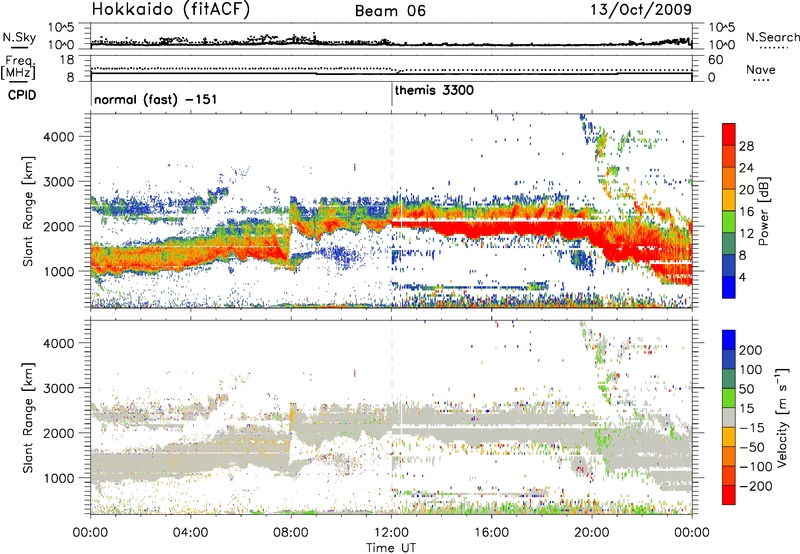Click the "Velocity [m s⁻¹]" colorbar title
Viewport: 800px width, 554px height.
tap(782, 416)
